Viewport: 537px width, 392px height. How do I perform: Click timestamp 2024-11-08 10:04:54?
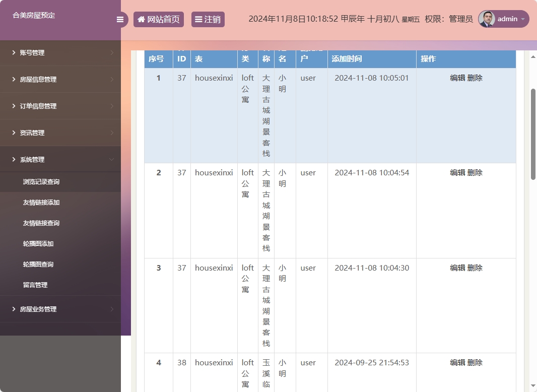pos(372,173)
